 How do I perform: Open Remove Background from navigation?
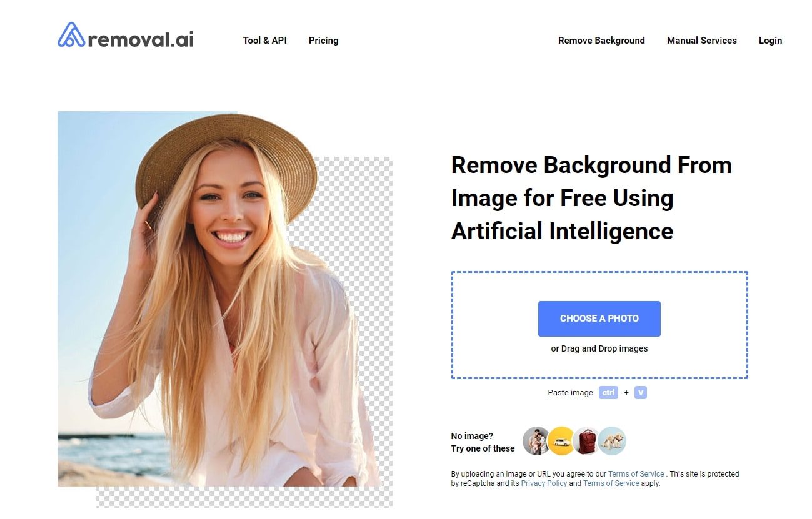click(601, 41)
